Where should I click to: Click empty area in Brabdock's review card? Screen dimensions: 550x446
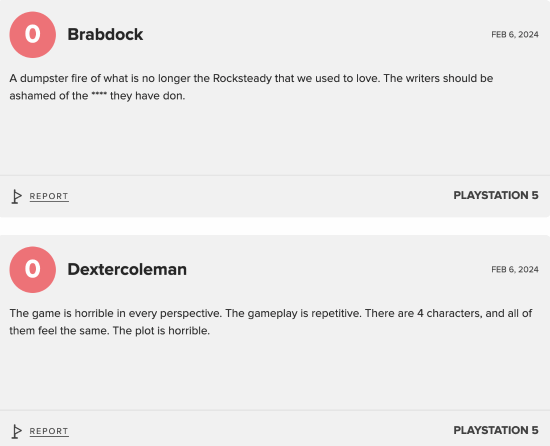tap(275, 140)
